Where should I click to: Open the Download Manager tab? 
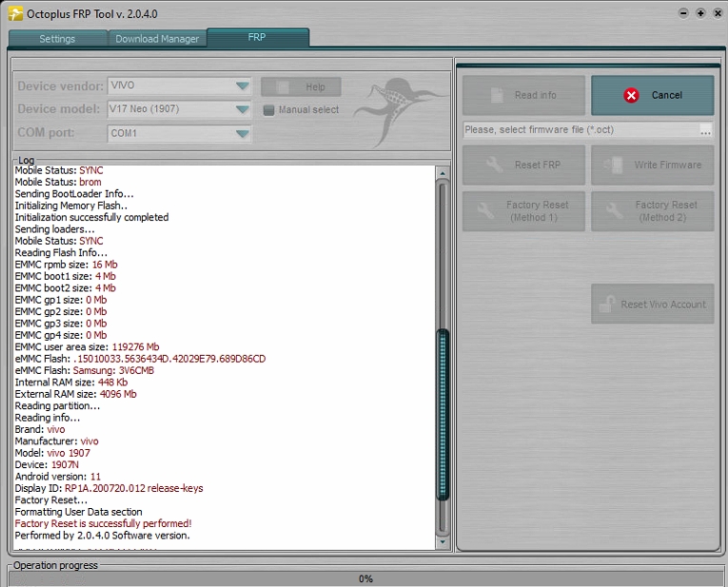(x=157, y=38)
